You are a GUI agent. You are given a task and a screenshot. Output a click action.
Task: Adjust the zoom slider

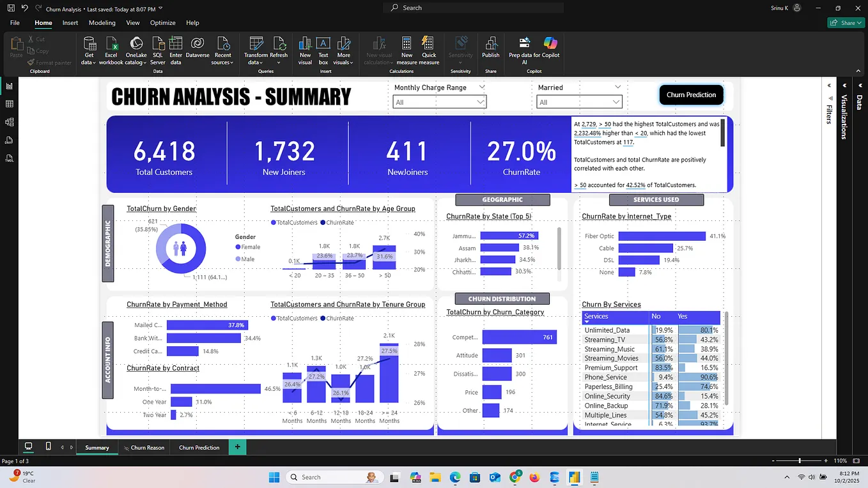pos(801,461)
